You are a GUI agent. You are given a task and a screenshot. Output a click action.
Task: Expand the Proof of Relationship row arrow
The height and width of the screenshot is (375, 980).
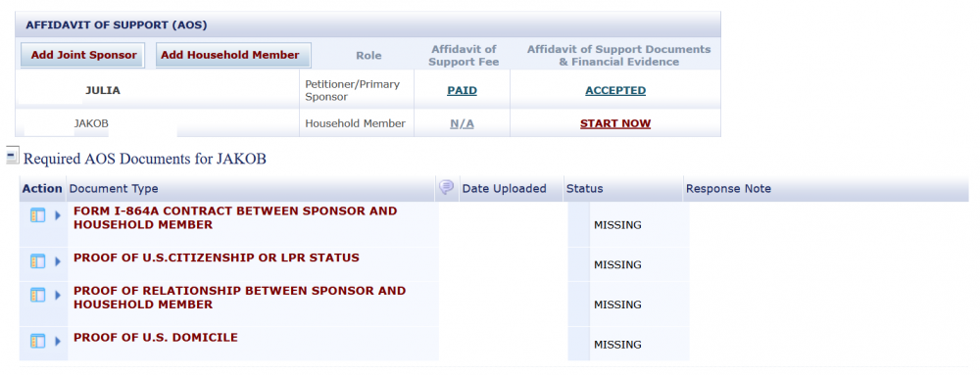coord(58,295)
